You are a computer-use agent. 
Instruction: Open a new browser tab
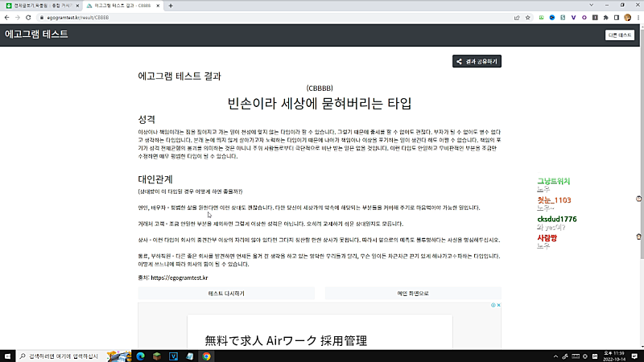click(171, 5)
